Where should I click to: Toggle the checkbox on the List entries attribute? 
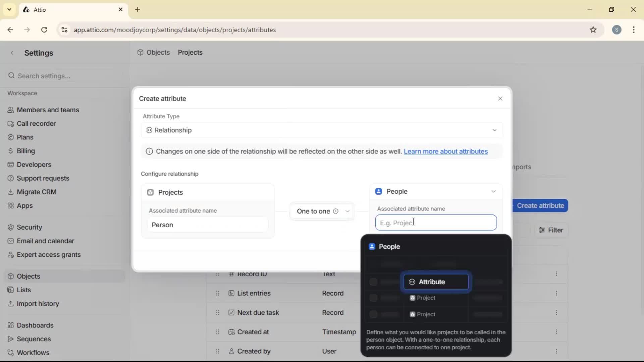pos(231,293)
